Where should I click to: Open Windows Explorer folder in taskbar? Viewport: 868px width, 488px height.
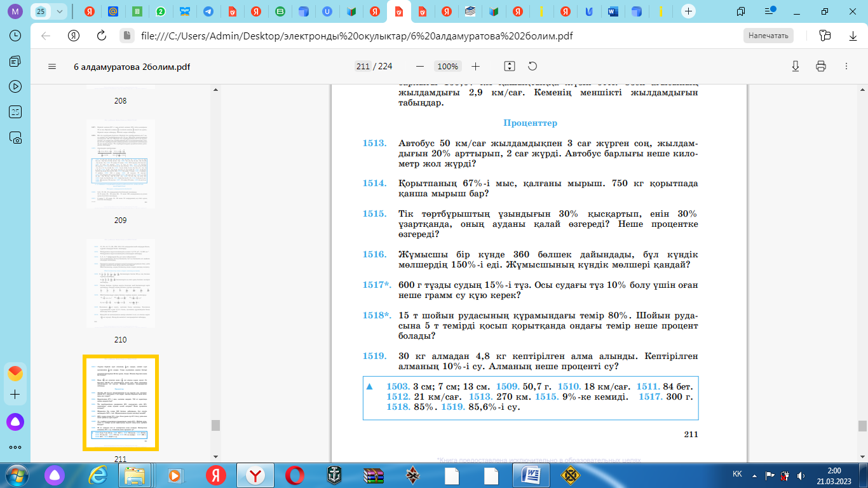click(135, 475)
